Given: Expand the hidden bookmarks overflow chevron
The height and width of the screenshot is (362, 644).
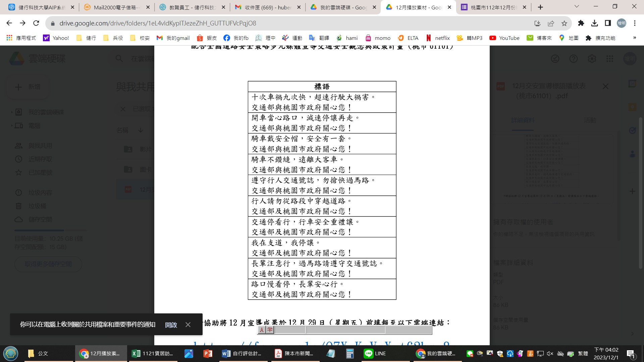Looking at the screenshot, I should coord(634,38).
